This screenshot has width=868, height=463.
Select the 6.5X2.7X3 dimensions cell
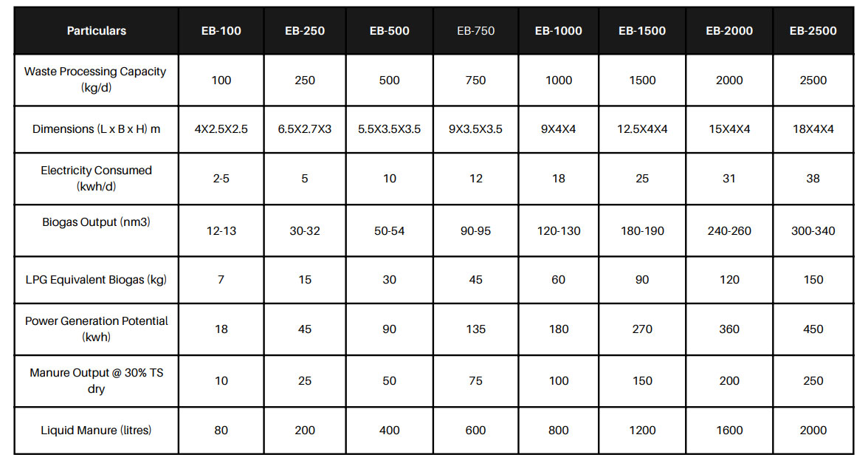tap(304, 129)
